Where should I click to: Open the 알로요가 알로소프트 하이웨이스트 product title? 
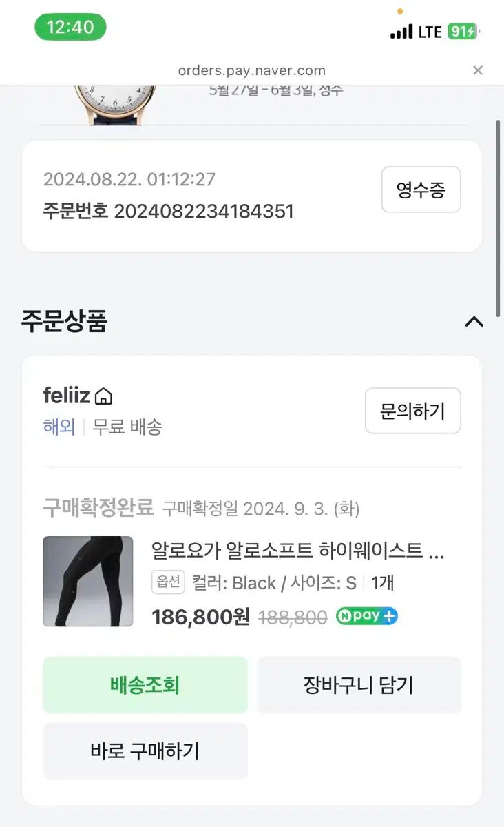click(x=298, y=551)
